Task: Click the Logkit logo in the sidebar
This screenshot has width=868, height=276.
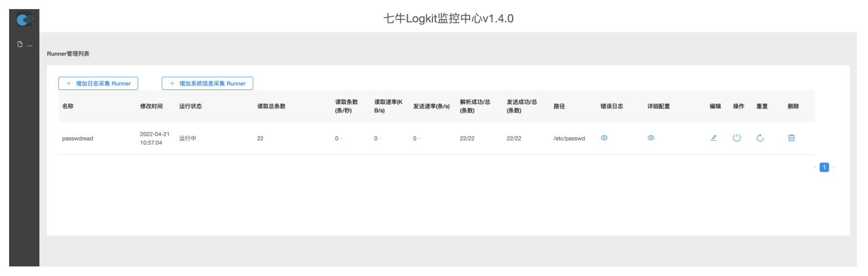Action: (x=24, y=20)
